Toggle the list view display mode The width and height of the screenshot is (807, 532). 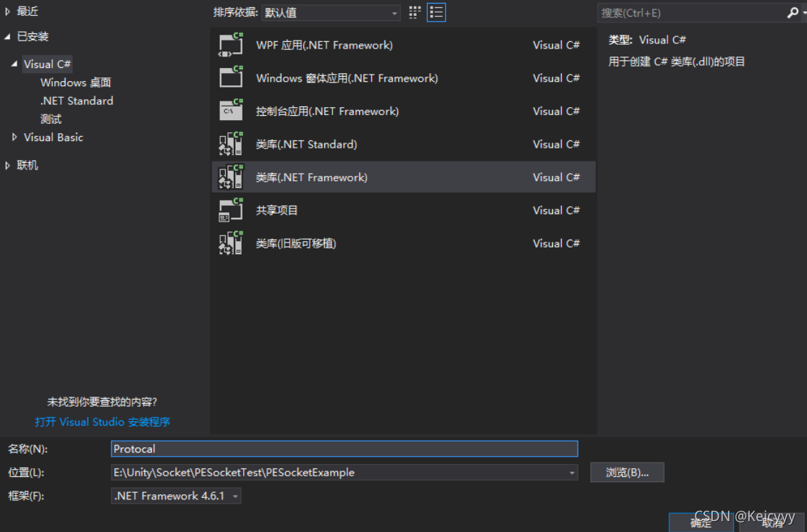click(x=436, y=12)
